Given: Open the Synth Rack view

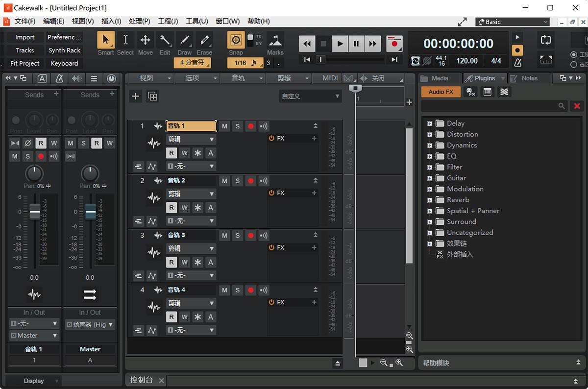Looking at the screenshot, I should (64, 50).
